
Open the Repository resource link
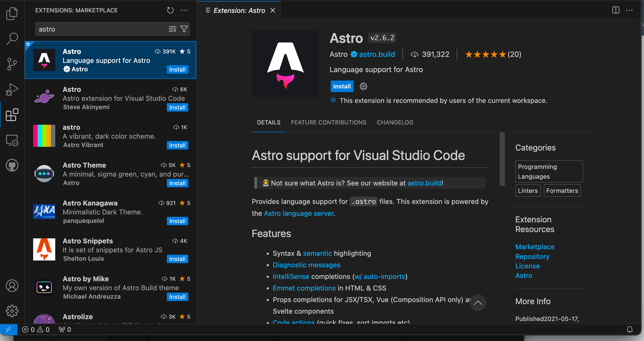(x=532, y=257)
